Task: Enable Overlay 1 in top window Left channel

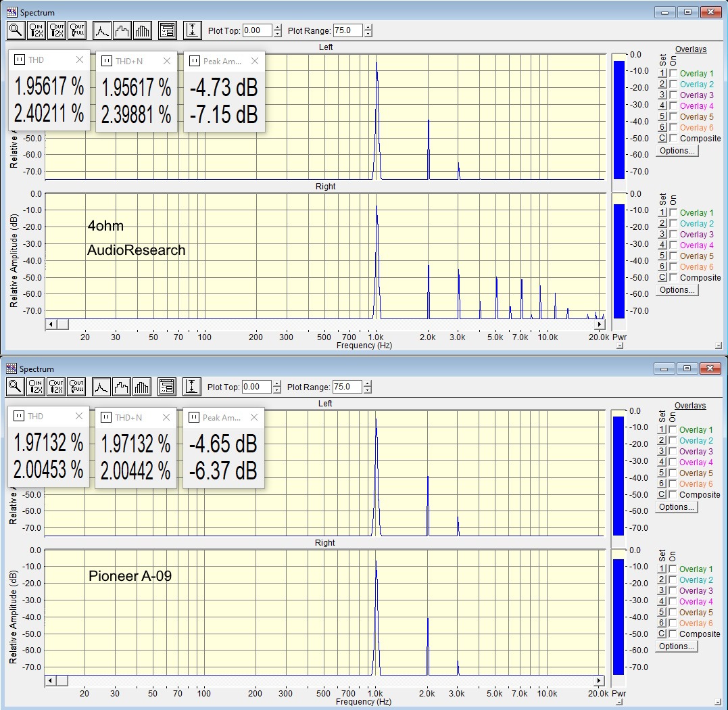Action: click(673, 74)
